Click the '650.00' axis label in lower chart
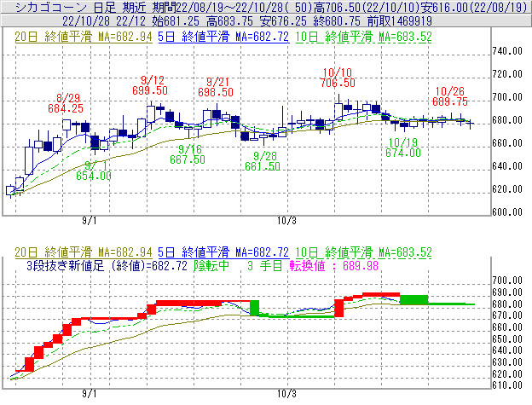 pyautogui.click(x=507, y=339)
